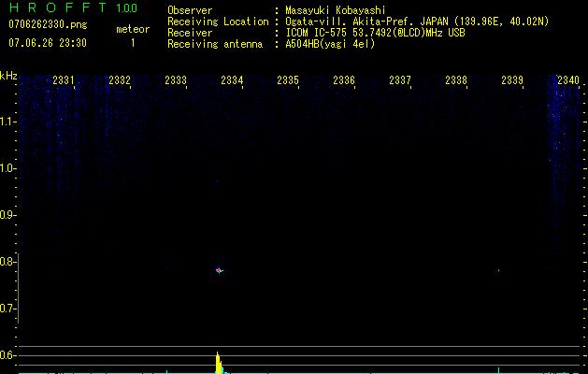Click the 2338 time axis label
The height and width of the screenshot is (374, 588).
point(456,80)
